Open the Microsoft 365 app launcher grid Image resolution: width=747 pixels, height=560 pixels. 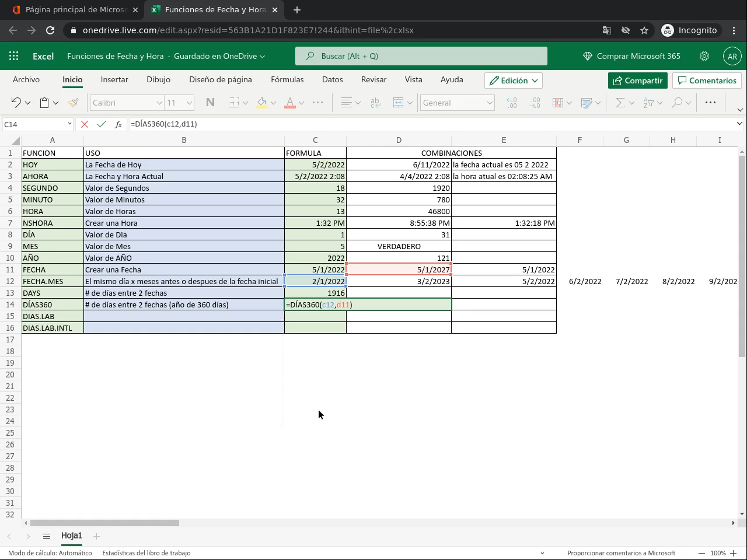[14, 56]
